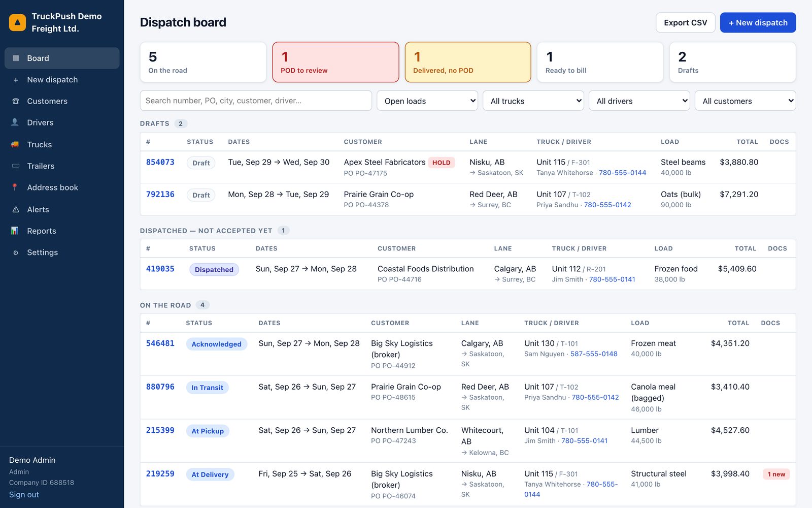Click phone 780-555-0144 in load 854073 row
This screenshot has height=508, width=812.
click(x=622, y=173)
